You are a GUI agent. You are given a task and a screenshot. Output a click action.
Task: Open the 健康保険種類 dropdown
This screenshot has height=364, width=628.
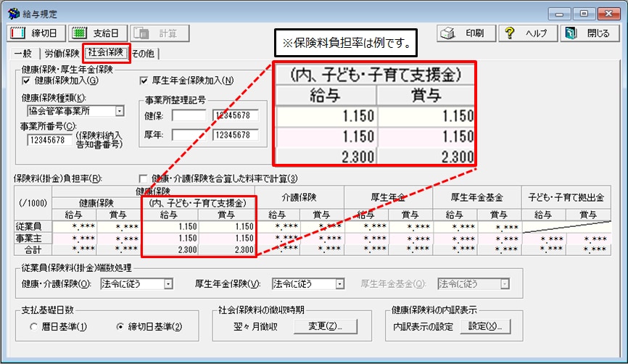tap(119, 112)
